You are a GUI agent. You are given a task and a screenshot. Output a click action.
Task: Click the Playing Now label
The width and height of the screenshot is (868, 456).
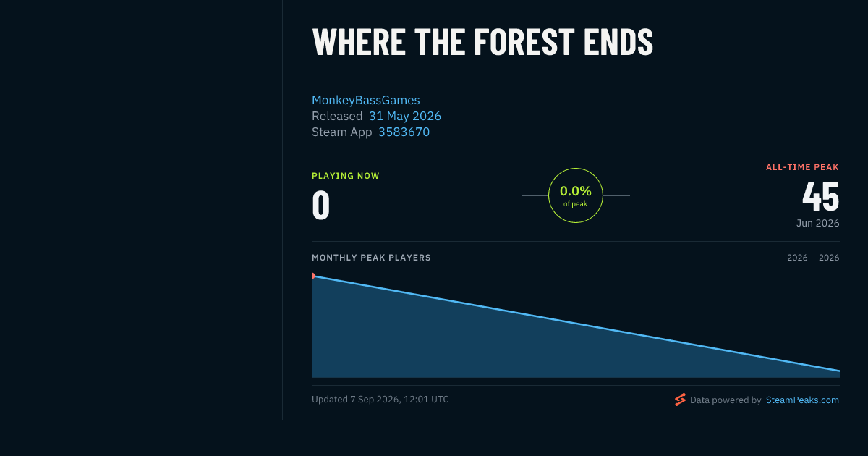346,176
